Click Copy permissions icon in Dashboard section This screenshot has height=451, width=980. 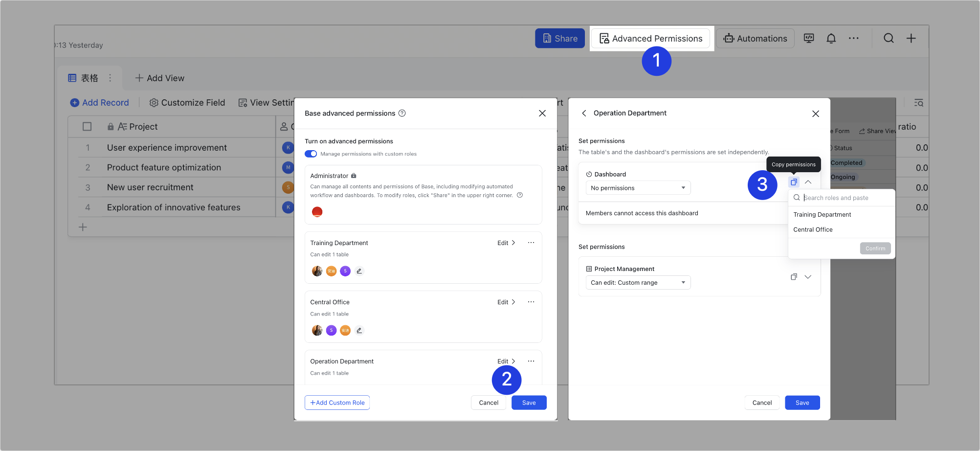pos(793,181)
